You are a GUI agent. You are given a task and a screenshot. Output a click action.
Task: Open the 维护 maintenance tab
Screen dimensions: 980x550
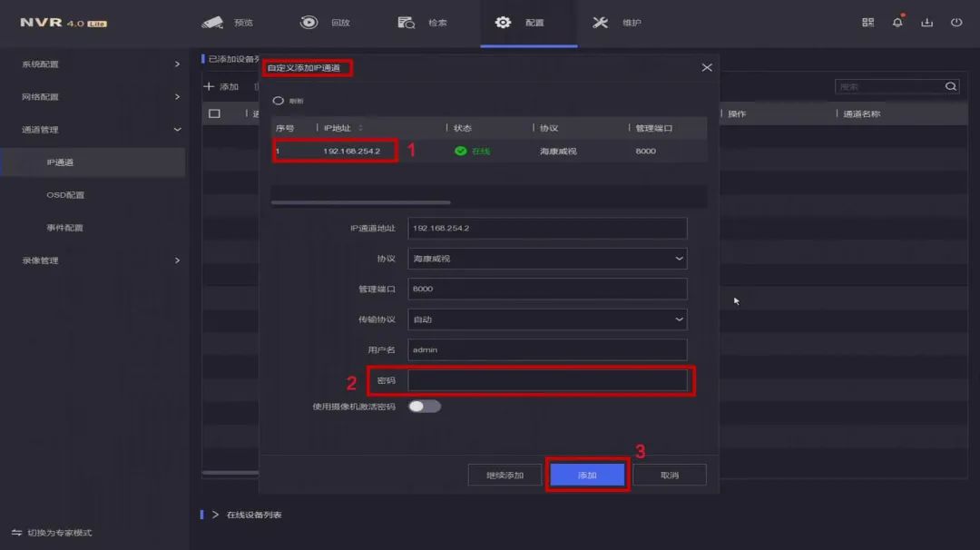(617, 23)
